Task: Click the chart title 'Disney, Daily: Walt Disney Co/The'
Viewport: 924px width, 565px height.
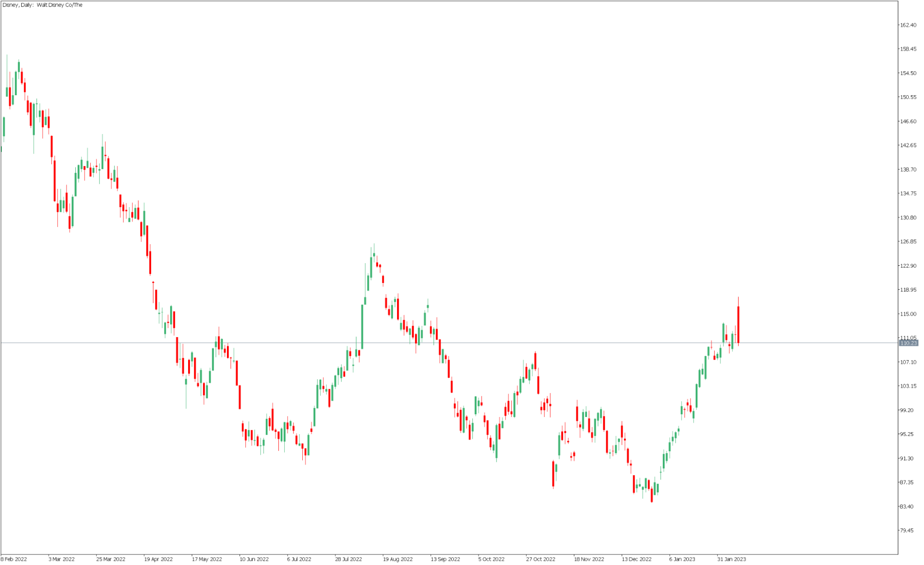Action: [43, 5]
